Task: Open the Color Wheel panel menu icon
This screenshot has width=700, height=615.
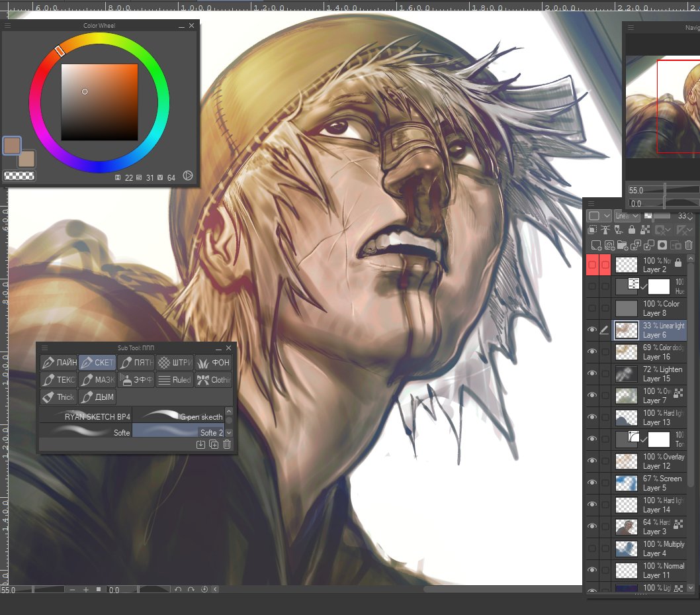Action: tap(7, 26)
